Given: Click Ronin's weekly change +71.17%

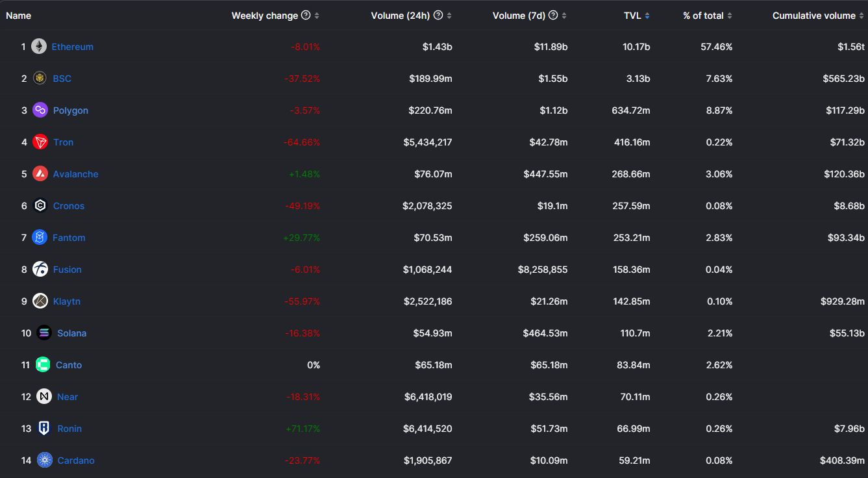Looking at the screenshot, I should pos(303,429).
